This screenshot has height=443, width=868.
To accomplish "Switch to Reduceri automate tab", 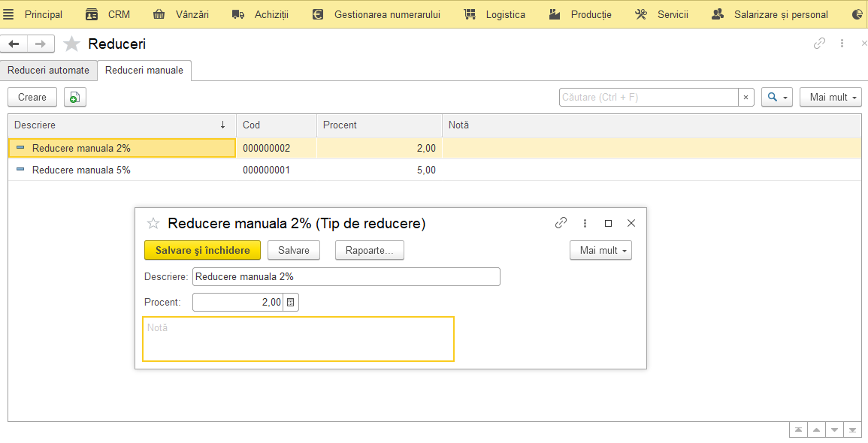I will [x=49, y=71].
